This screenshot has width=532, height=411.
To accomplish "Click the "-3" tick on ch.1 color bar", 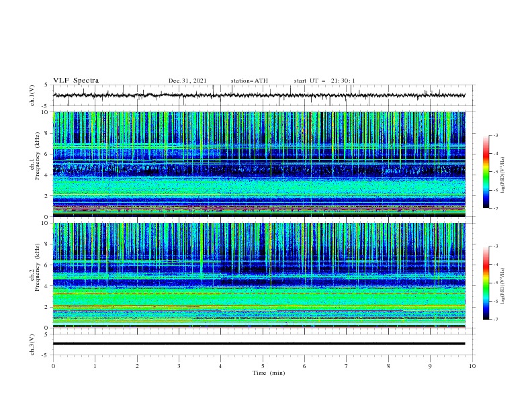I will pos(495,136).
